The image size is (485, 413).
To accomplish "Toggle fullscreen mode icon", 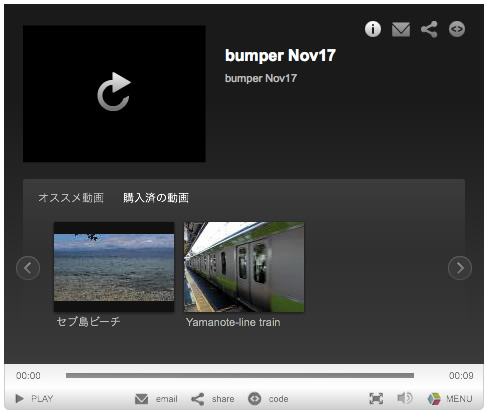I will pos(376,398).
